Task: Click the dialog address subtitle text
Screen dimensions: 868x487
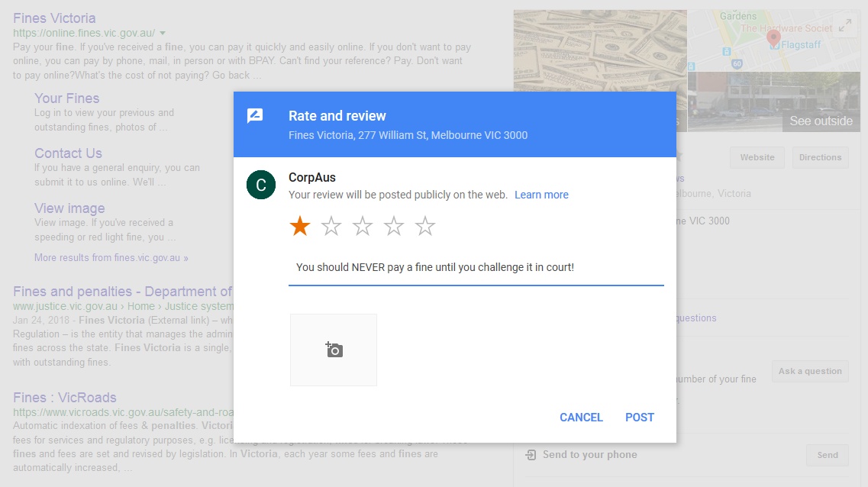Action: coord(408,135)
